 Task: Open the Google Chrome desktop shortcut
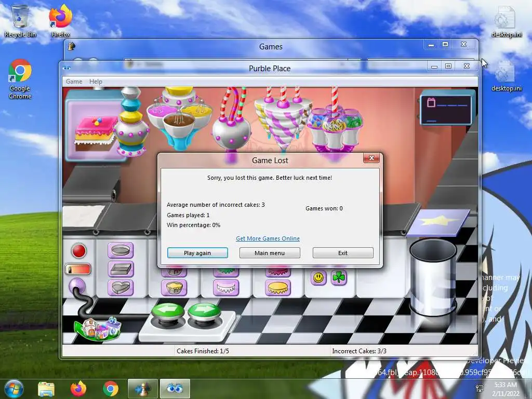20,79
